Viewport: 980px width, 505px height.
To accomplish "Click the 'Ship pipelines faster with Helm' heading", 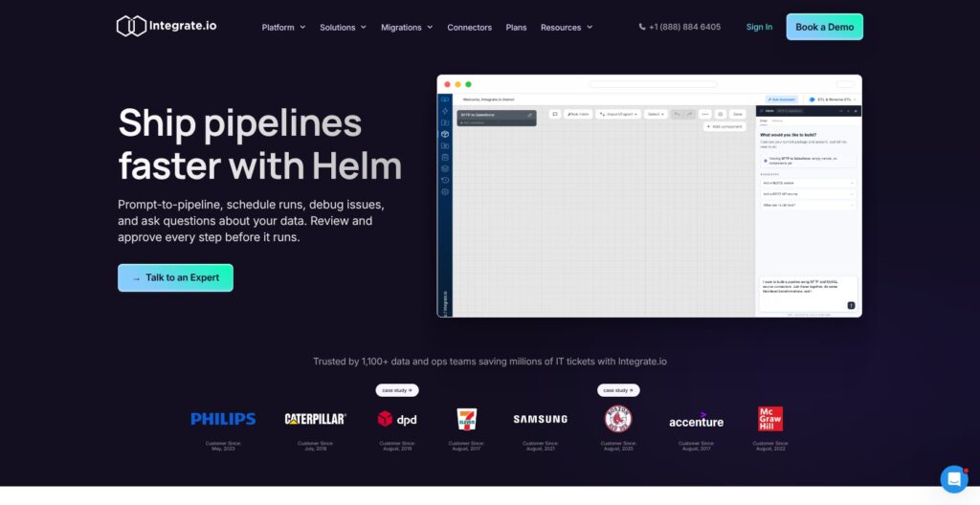I will pyautogui.click(x=259, y=143).
